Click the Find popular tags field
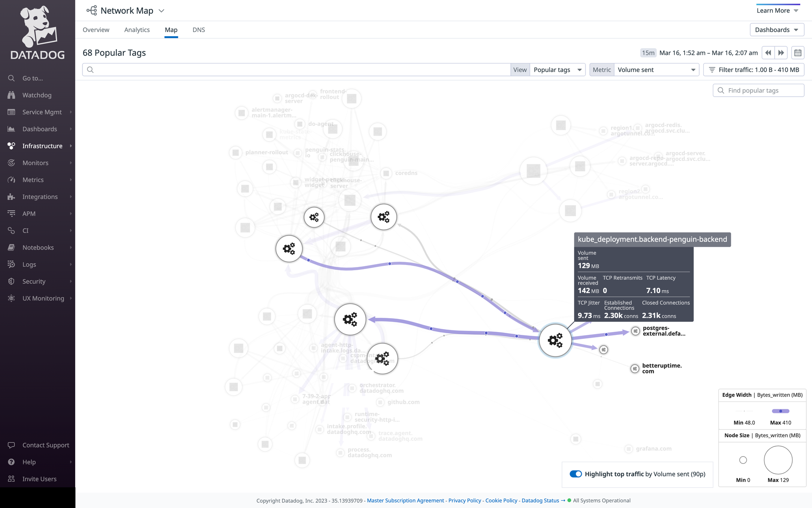Viewport: 812px width, 508px height. (x=758, y=90)
